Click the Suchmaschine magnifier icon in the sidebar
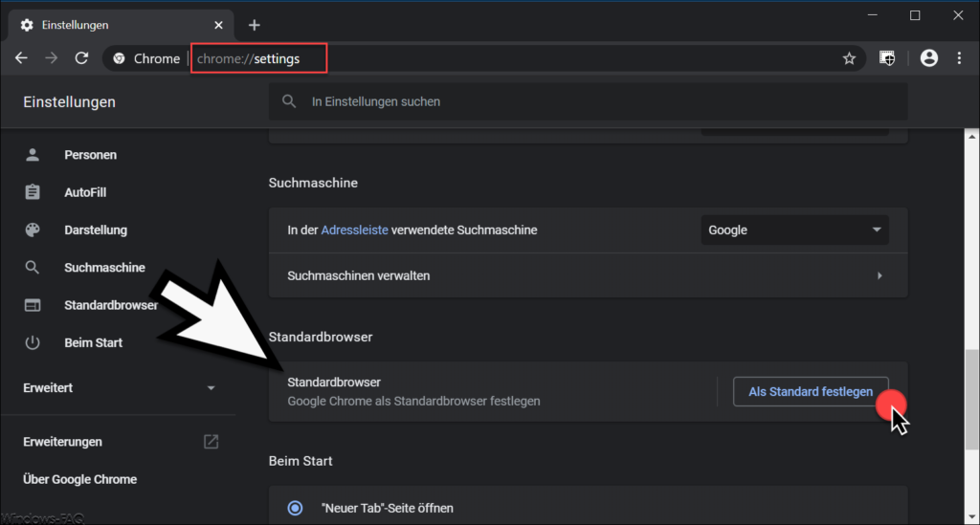Image resolution: width=980 pixels, height=525 pixels. coord(33,268)
